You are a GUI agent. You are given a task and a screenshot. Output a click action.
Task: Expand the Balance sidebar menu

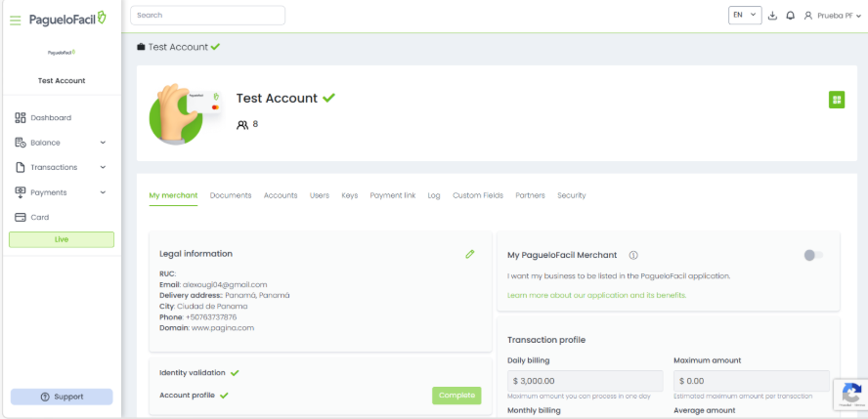pos(61,143)
